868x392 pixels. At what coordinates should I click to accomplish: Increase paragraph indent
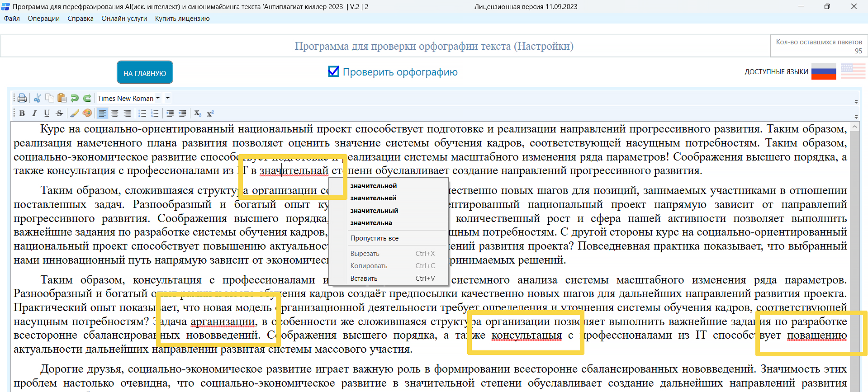pos(170,113)
